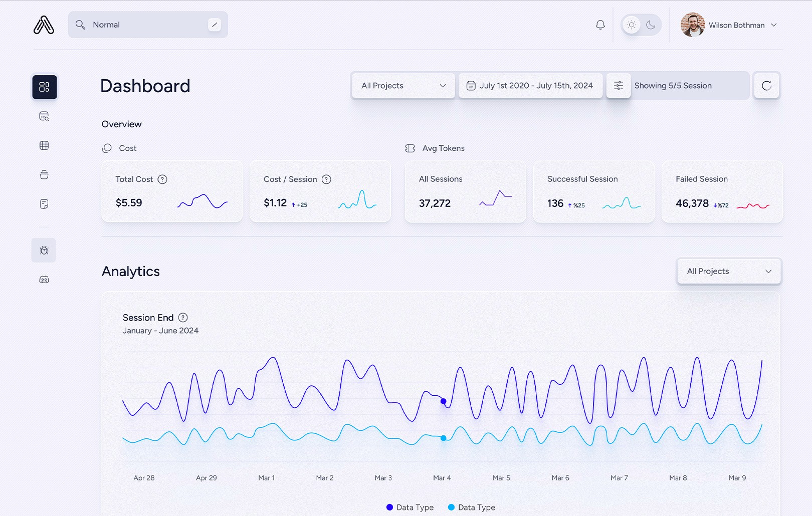
Task: Open the Session End help tooltip
Action: pos(183,317)
